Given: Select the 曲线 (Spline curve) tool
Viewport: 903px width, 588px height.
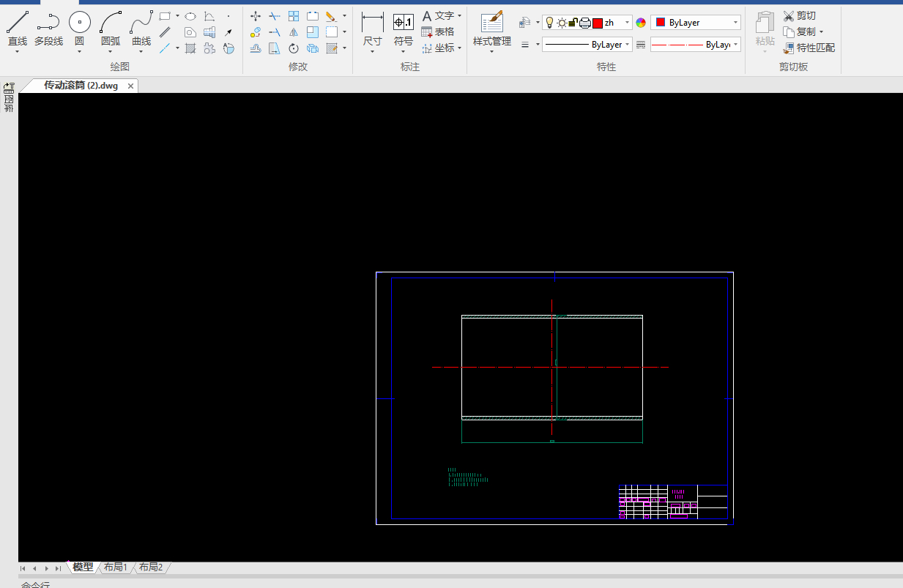Looking at the screenshot, I should [x=141, y=28].
